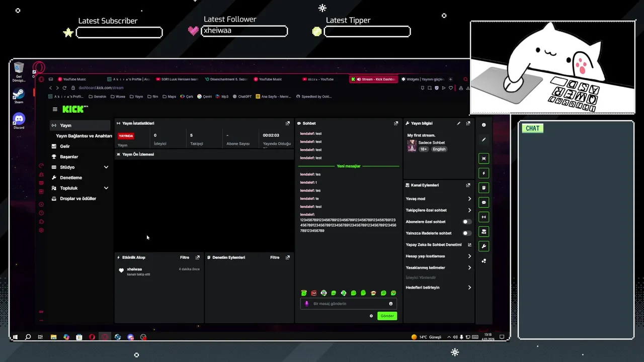Screen dimensions: 644x362
Task: Reload the page in the browser
Action: point(64,88)
